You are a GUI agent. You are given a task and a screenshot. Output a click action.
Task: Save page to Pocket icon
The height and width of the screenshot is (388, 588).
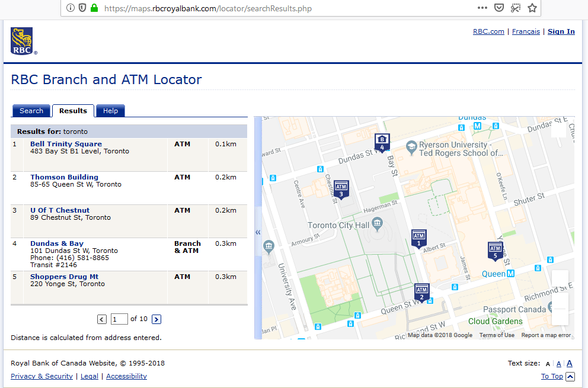(x=498, y=8)
